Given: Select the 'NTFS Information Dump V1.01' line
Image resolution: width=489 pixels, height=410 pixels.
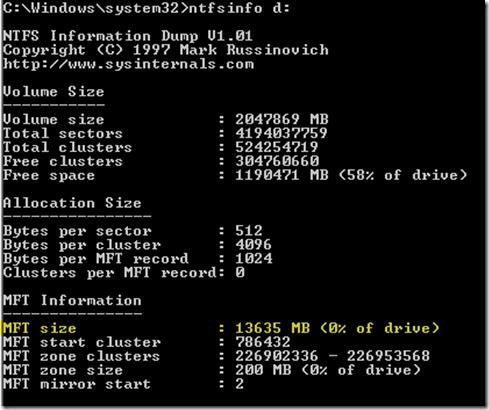Looking at the screenshot, I should pos(128,36).
